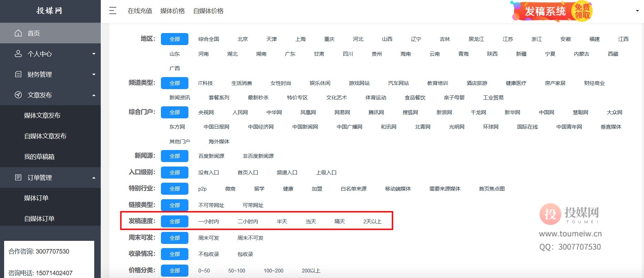This screenshot has height=278, width=644.
Task: Click the 财务管理 ledger icon
Action: 18,74
